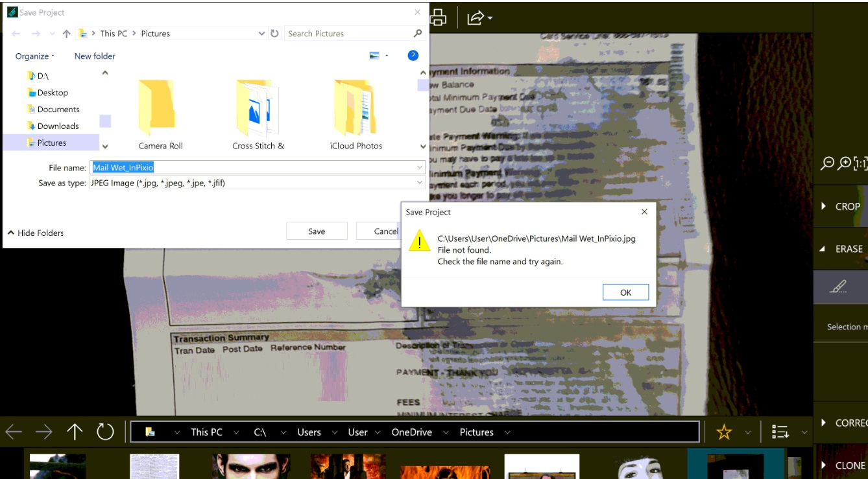This screenshot has width=868, height=479.
Task: Select Downloads in the folder tree
Action: pos(58,126)
